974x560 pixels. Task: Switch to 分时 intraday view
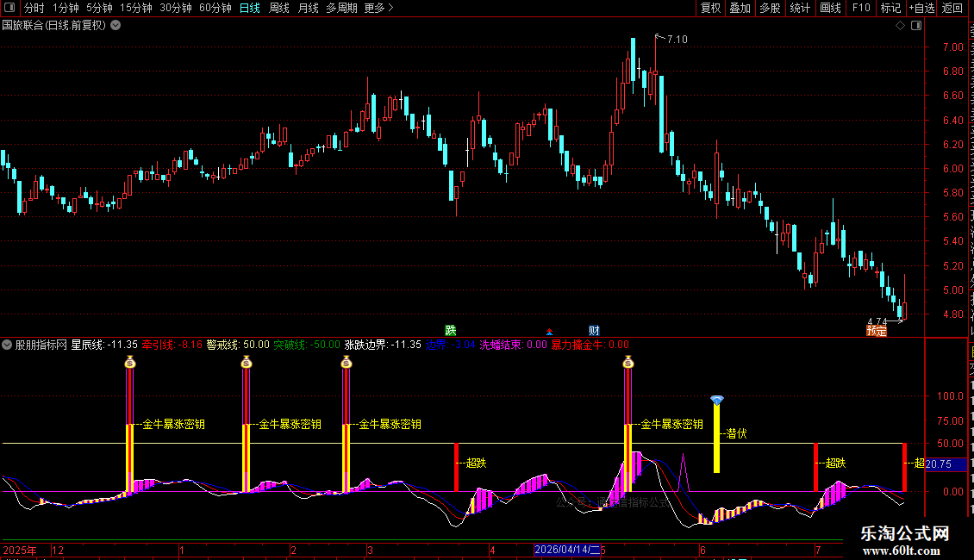(x=34, y=8)
